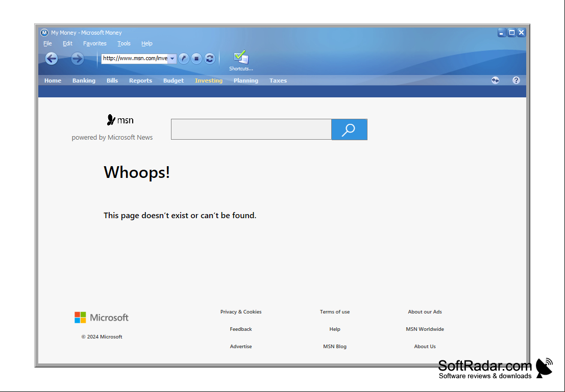Open the Edit menu

[67, 43]
